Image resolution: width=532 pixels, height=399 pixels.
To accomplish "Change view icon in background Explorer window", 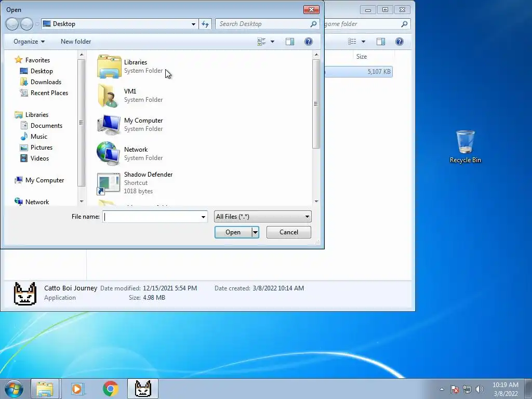I will [352, 42].
